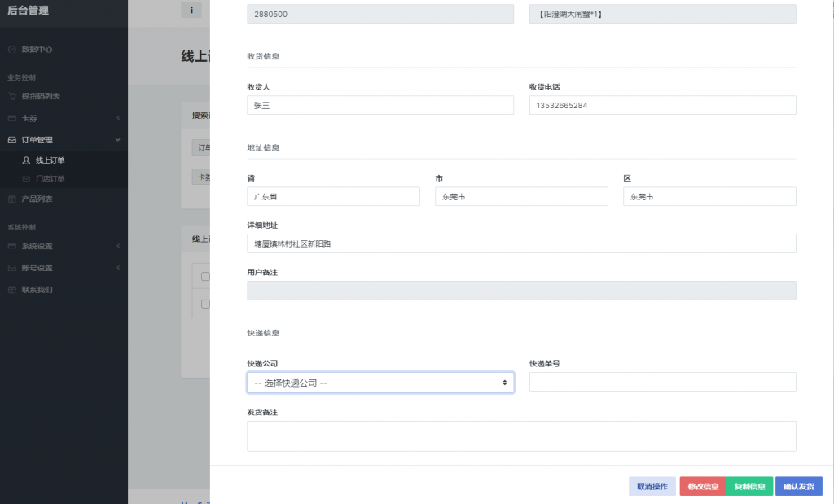Viewport: 834px width, 504px height.
Task: Click the 收货电话 field 13532665284
Action: point(663,105)
